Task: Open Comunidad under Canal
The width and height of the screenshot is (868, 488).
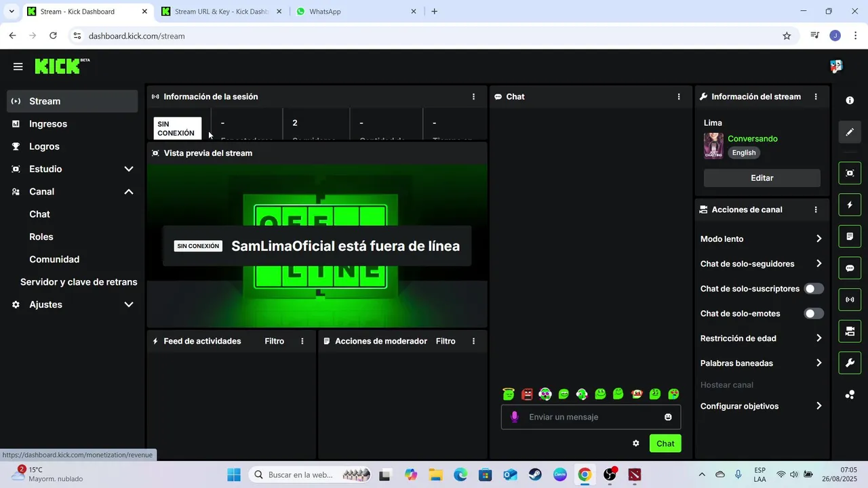Action: point(54,260)
